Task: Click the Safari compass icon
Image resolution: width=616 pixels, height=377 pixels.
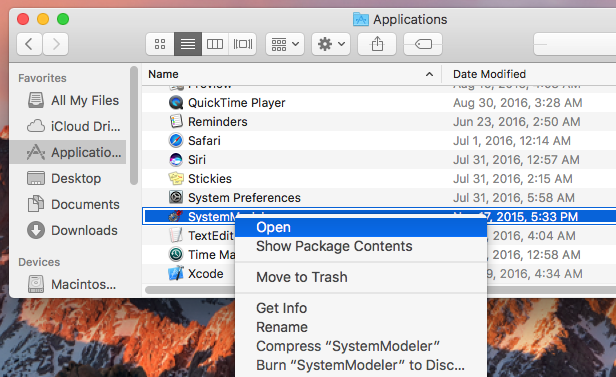Action: click(x=176, y=140)
